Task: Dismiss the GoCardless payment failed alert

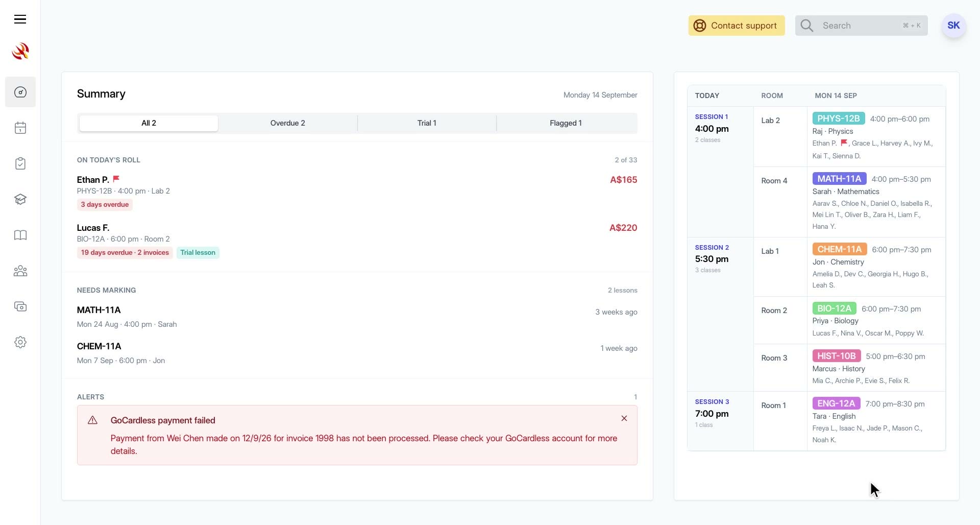Action: [624, 418]
